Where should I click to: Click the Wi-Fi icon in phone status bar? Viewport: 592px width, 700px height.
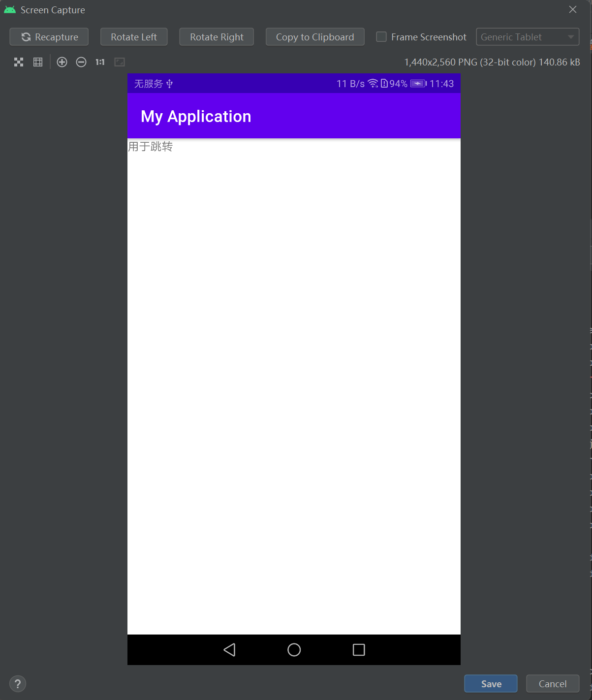(373, 83)
